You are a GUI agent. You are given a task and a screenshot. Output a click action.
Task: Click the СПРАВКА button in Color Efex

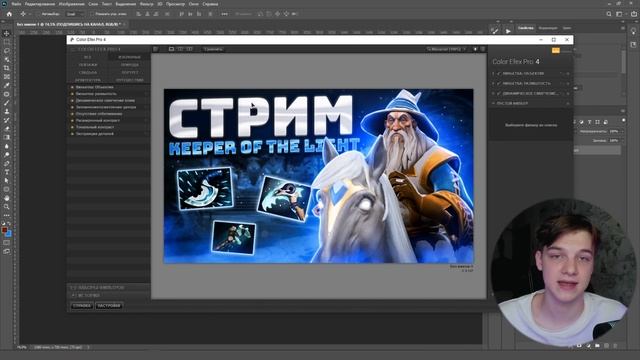coord(82,306)
